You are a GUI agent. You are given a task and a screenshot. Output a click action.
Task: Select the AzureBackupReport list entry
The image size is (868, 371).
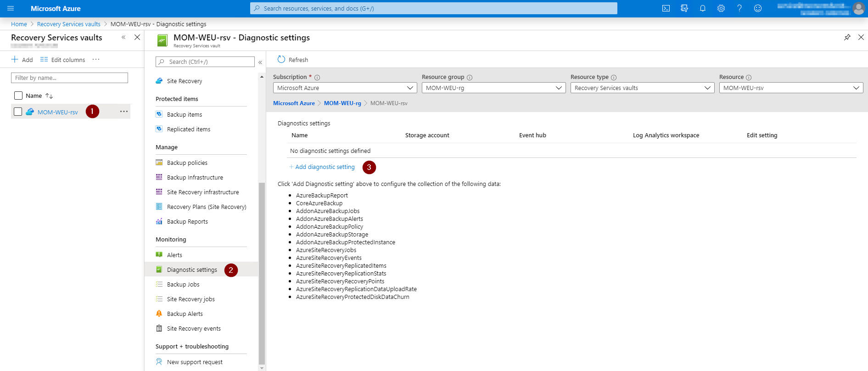point(322,196)
